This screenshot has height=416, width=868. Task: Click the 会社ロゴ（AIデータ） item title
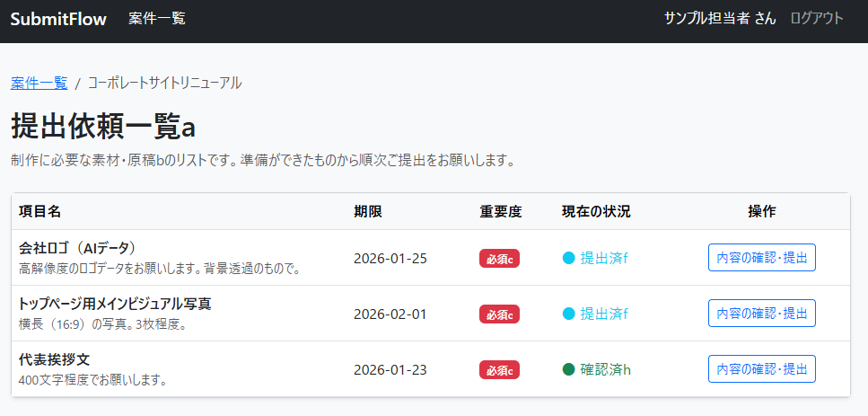[76, 248]
